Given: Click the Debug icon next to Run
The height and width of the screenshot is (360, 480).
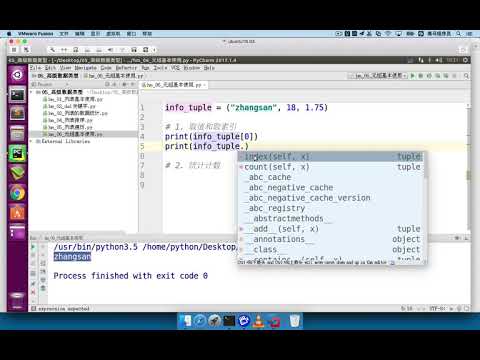Looking at the screenshot, I should pyautogui.click(x=421, y=76).
